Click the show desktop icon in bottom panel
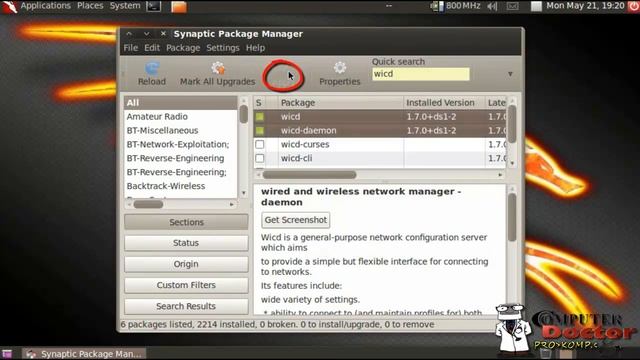Viewport: 640px width, 360px height. (7, 353)
